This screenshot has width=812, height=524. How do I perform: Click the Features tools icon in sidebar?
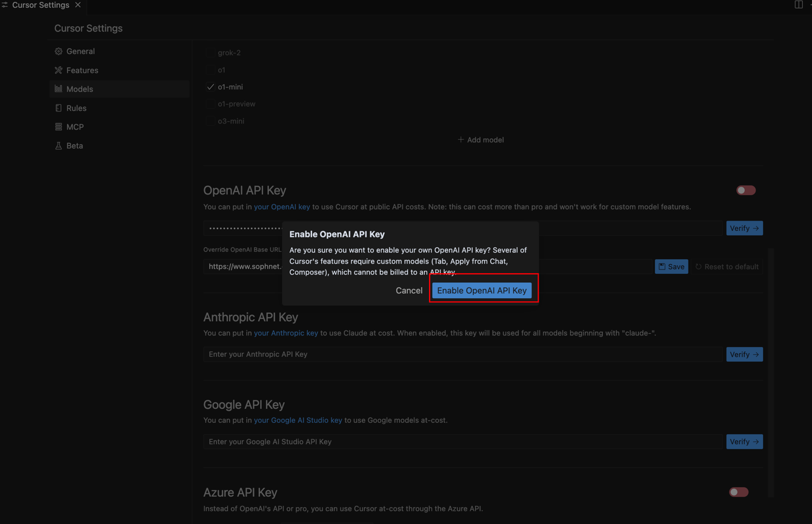(59, 70)
